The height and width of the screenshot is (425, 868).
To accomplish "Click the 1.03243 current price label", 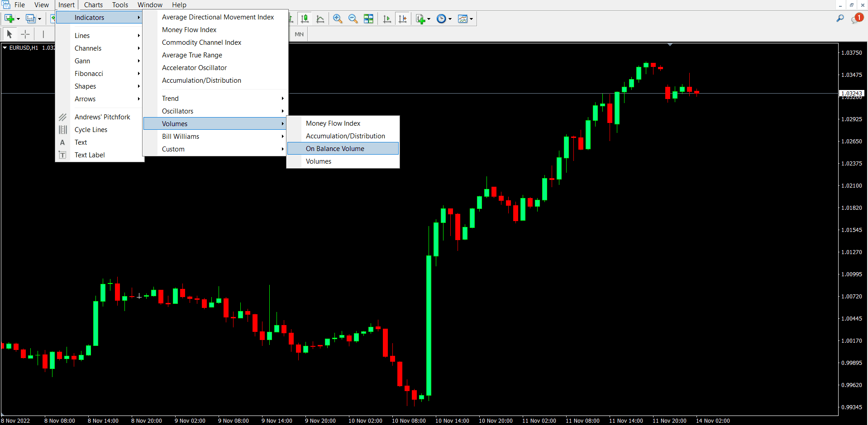I will pyautogui.click(x=851, y=93).
